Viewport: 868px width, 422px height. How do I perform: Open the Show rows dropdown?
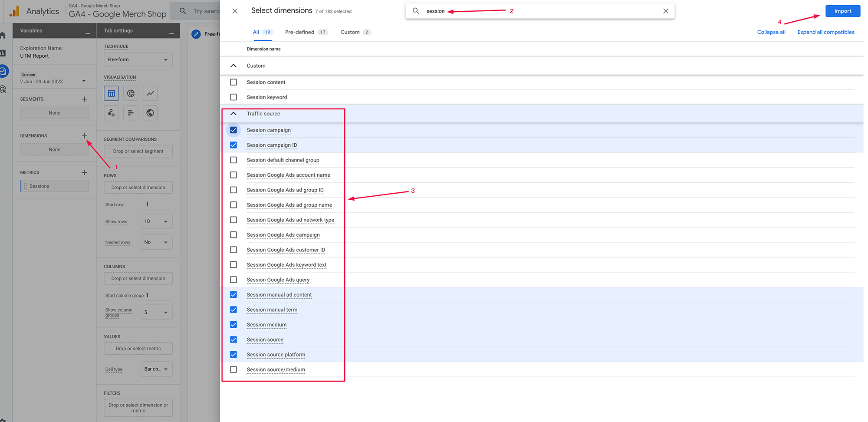tap(156, 221)
